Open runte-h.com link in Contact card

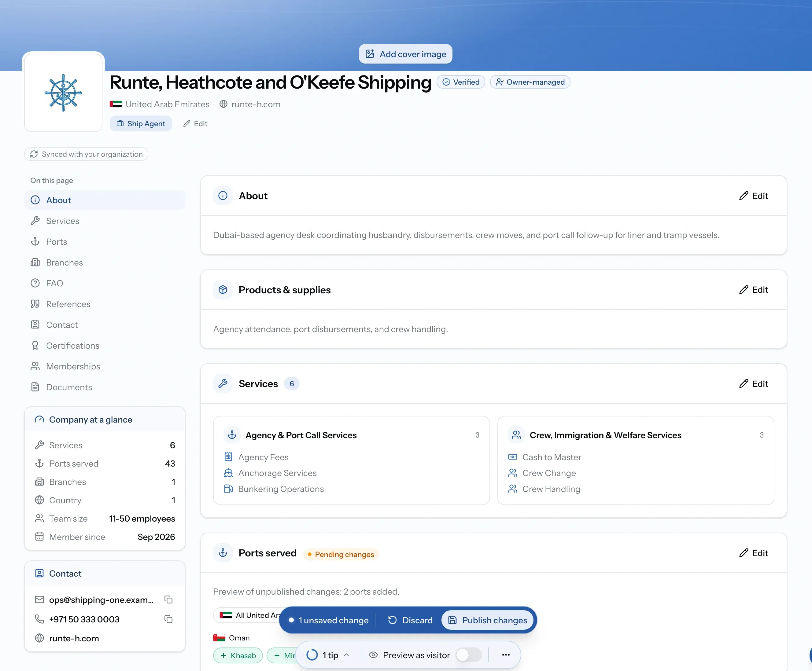pos(74,639)
